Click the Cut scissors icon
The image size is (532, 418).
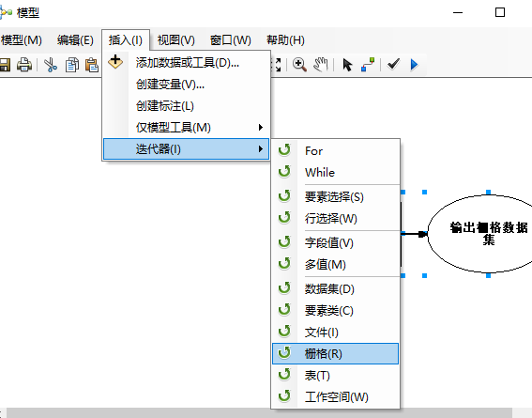pos(51,65)
